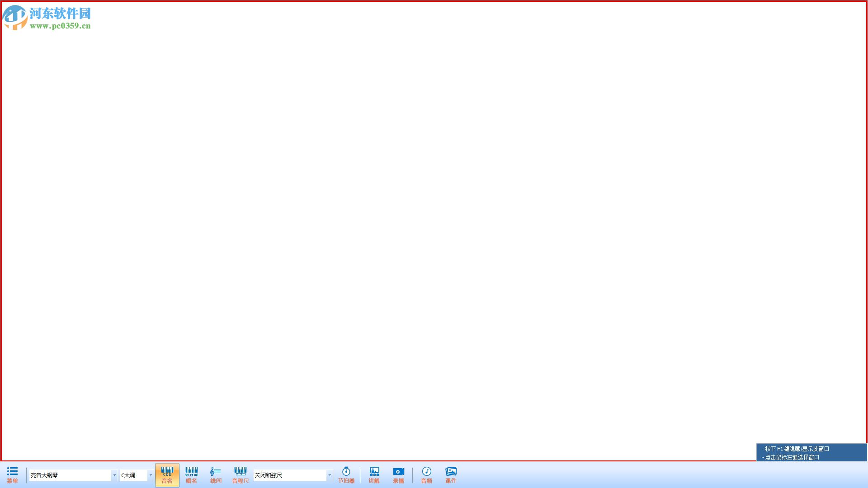The image size is (868, 488).
Task: Open the 节拍器 metronome
Action: coord(346,475)
